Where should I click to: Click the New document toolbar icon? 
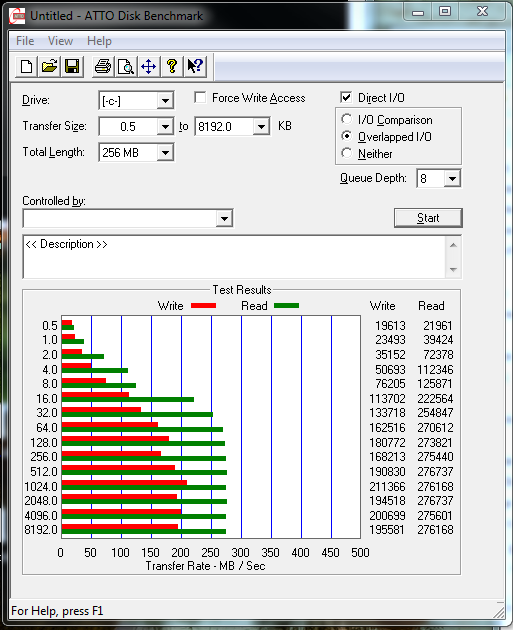tap(27, 66)
